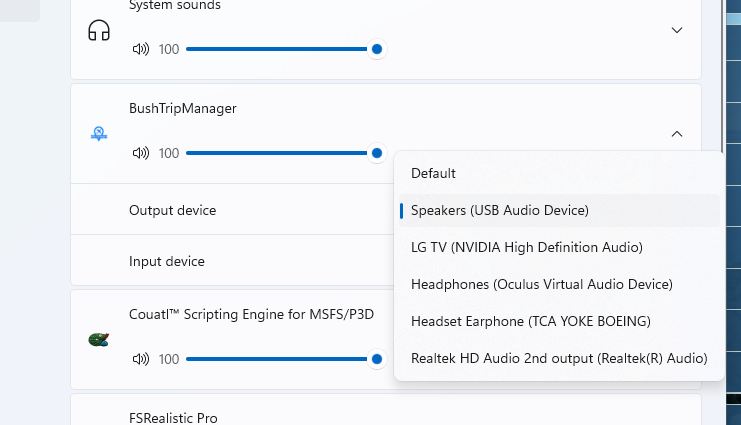Click the System sounds volume slider
The height and width of the screenshot is (425, 741).
tap(280, 49)
